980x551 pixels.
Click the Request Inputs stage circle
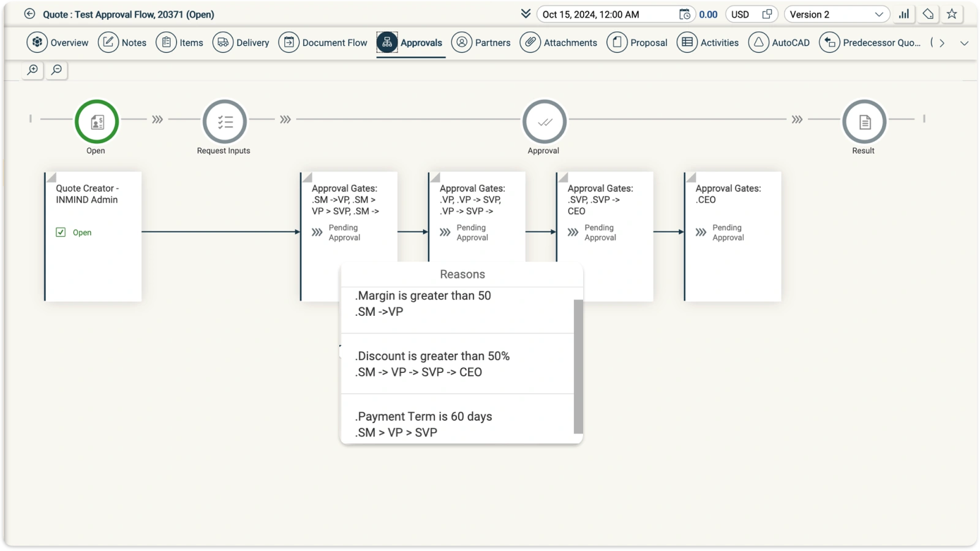coord(225,121)
